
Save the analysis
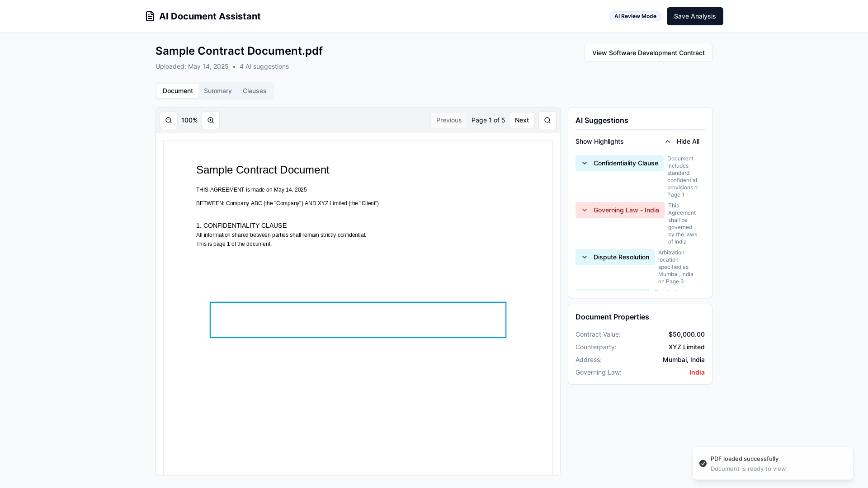pos(695,16)
